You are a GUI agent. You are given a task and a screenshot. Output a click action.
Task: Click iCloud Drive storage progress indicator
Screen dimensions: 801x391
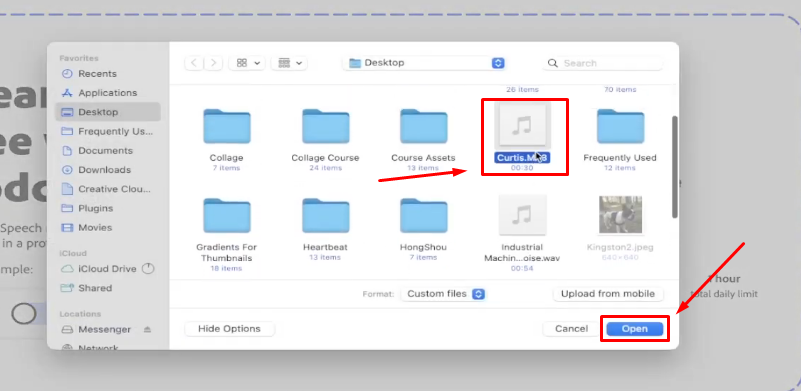tap(148, 268)
